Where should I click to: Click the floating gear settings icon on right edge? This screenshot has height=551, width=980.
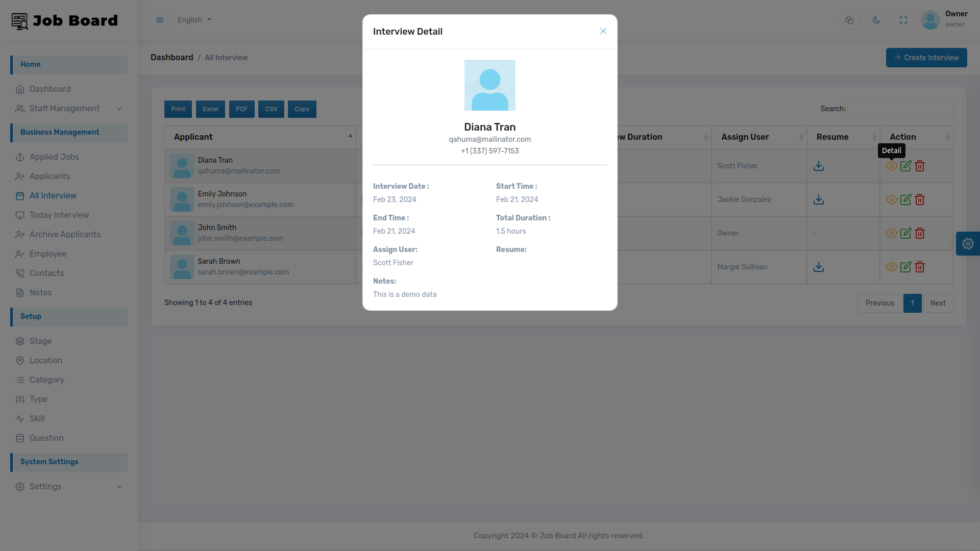(x=968, y=243)
